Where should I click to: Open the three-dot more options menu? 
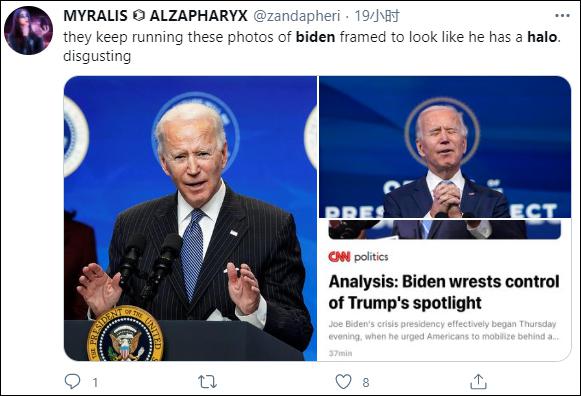[x=562, y=16]
